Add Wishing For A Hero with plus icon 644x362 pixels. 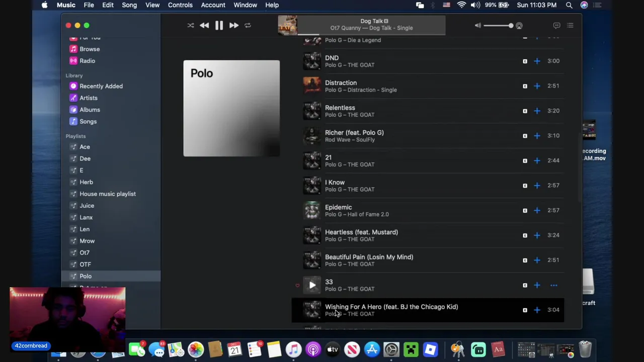point(537,310)
